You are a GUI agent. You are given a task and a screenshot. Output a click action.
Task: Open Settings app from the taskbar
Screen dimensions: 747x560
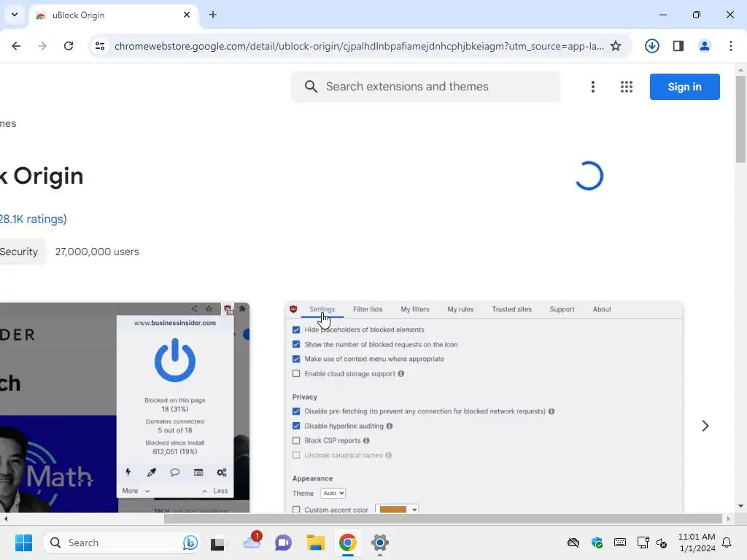pyautogui.click(x=379, y=542)
